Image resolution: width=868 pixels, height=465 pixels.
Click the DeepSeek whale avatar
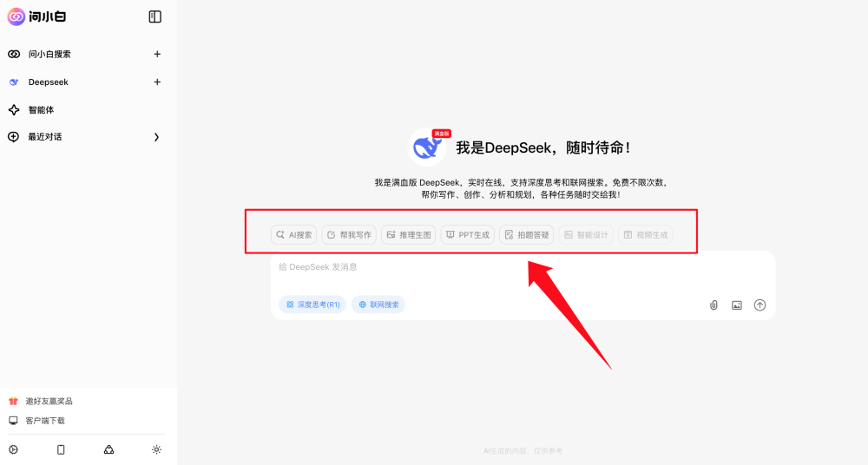pos(427,147)
